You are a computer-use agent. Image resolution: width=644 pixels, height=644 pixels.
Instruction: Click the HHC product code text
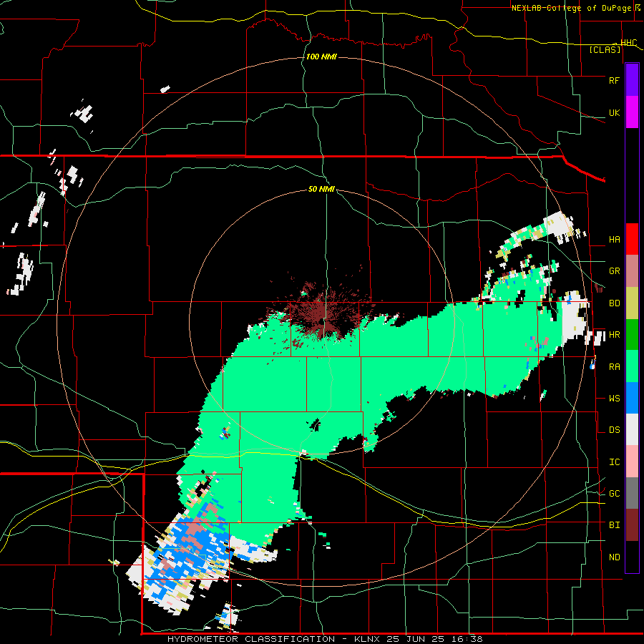[628, 43]
